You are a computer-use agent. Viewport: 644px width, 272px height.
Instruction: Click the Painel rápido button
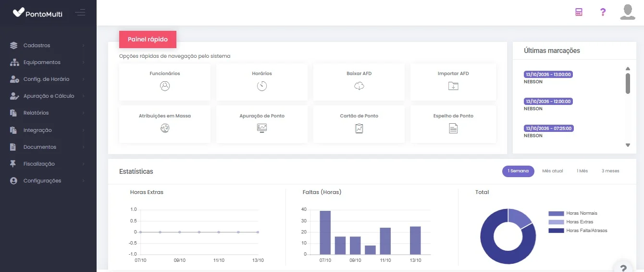(148, 39)
